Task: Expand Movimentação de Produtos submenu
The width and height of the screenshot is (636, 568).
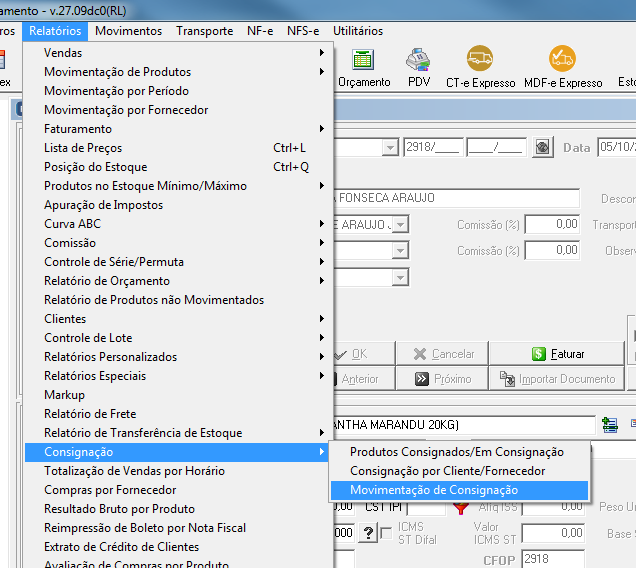Action: (x=178, y=72)
